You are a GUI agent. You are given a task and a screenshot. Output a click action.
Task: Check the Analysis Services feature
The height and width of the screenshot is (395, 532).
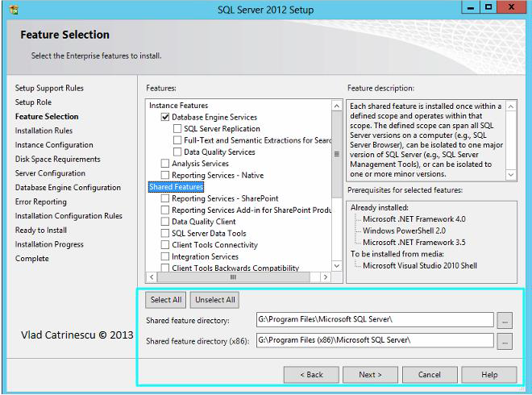click(165, 163)
